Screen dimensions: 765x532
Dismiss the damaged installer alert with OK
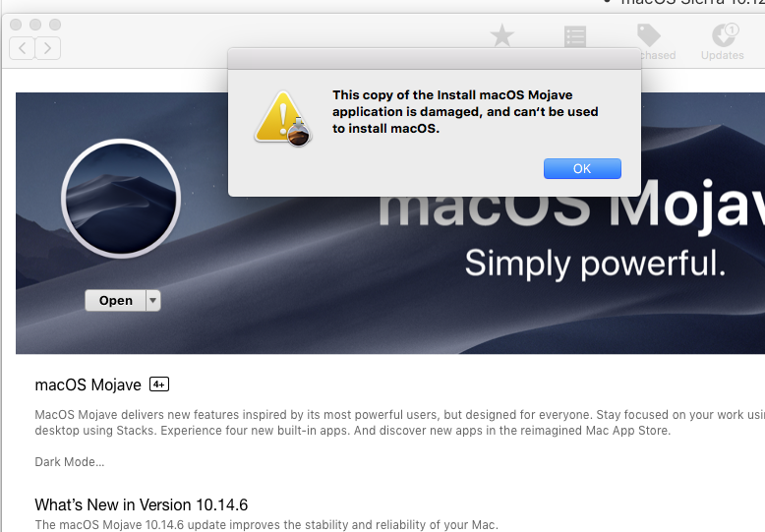pos(582,169)
